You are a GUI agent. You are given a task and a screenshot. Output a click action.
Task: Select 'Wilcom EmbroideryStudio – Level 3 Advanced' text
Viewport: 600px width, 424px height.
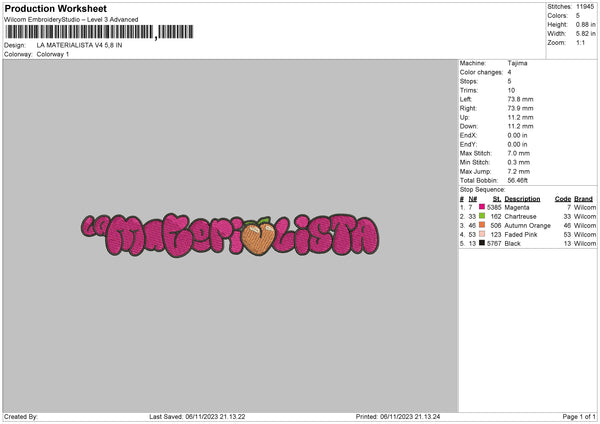pyautogui.click(x=71, y=20)
